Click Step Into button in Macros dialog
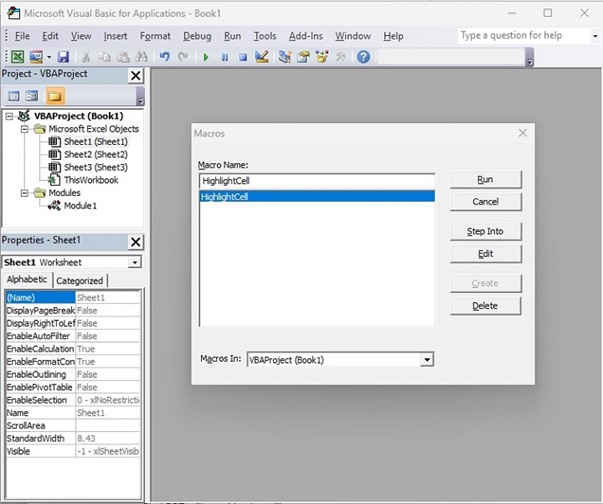 [x=485, y=231]
